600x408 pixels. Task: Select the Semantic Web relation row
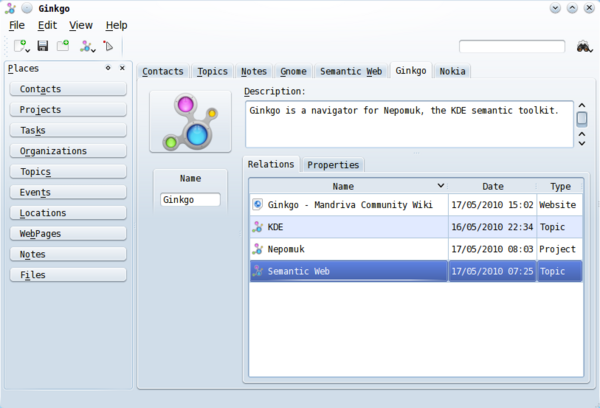click(x=416, y=271)
